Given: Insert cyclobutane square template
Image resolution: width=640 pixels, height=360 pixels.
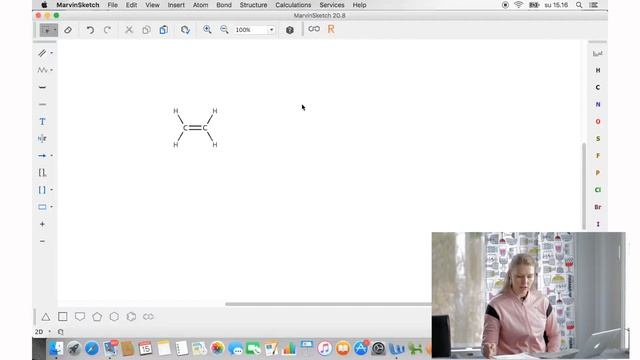Looking at the screenshot, I should pyautogui.click(x=62, y=316).
